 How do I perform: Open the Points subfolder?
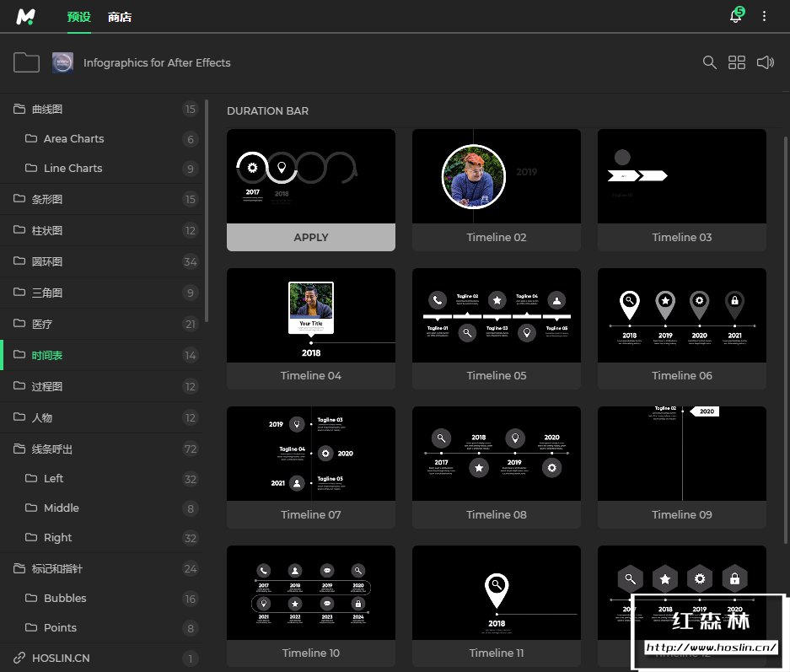pyautogui.click(x=102, y=627)
